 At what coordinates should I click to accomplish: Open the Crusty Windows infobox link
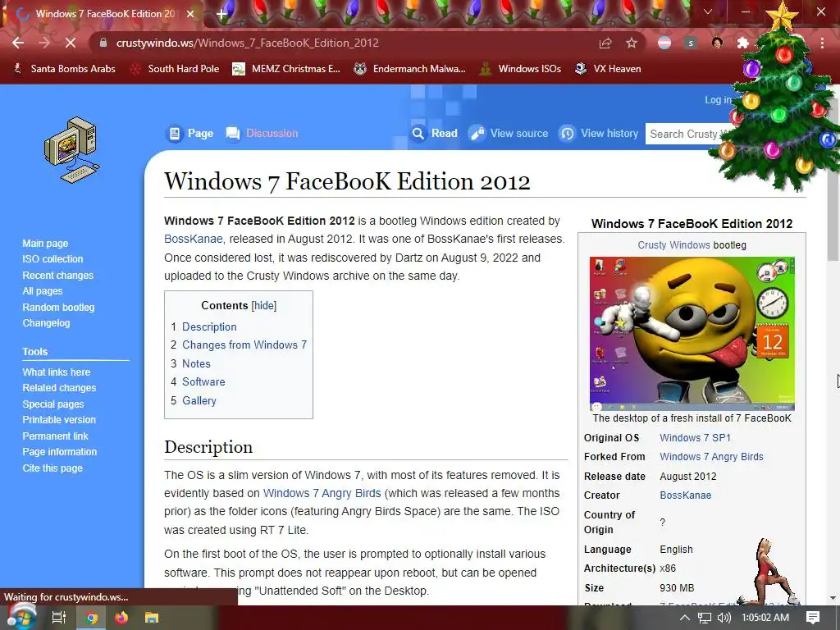pyautogui.click(x=673, y=244)
